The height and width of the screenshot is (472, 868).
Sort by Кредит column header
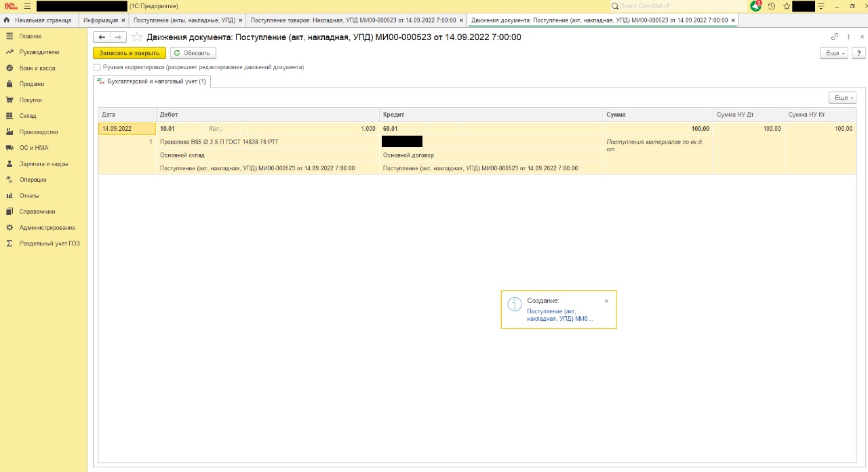[492, 115]
